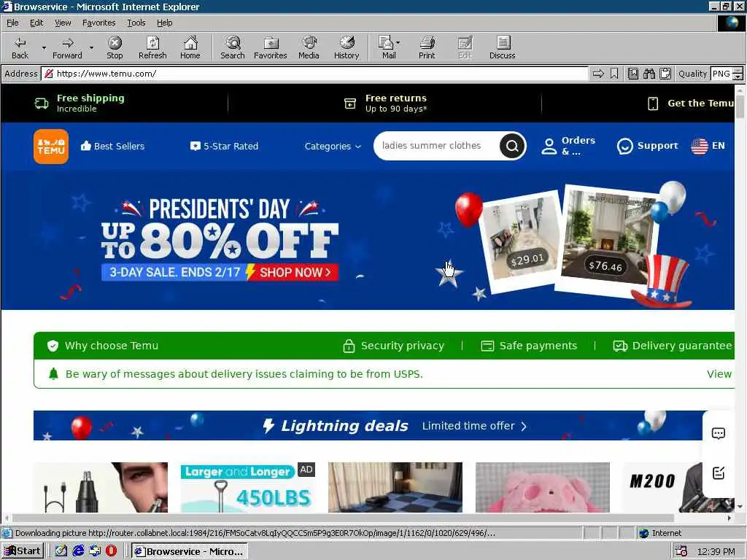Screen dimensions: 747x560
Task: Click the US flag language icon
Action: coord(700,146)
